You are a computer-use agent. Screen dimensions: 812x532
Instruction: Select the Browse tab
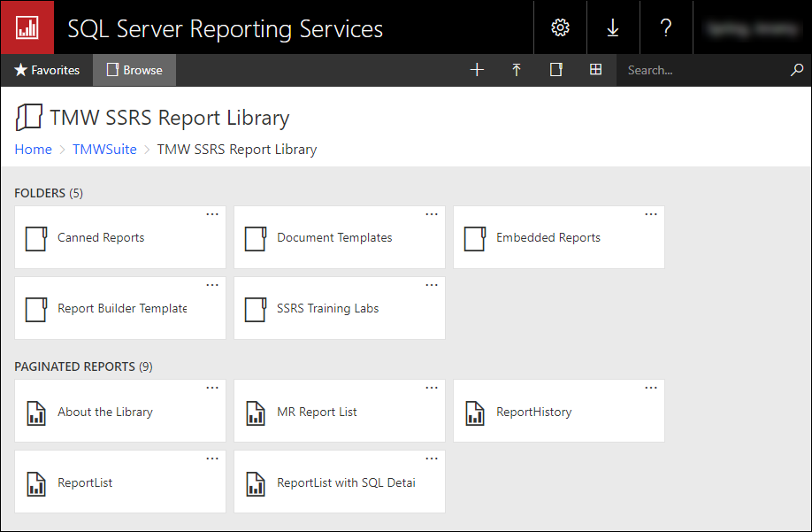click(134, 70)
